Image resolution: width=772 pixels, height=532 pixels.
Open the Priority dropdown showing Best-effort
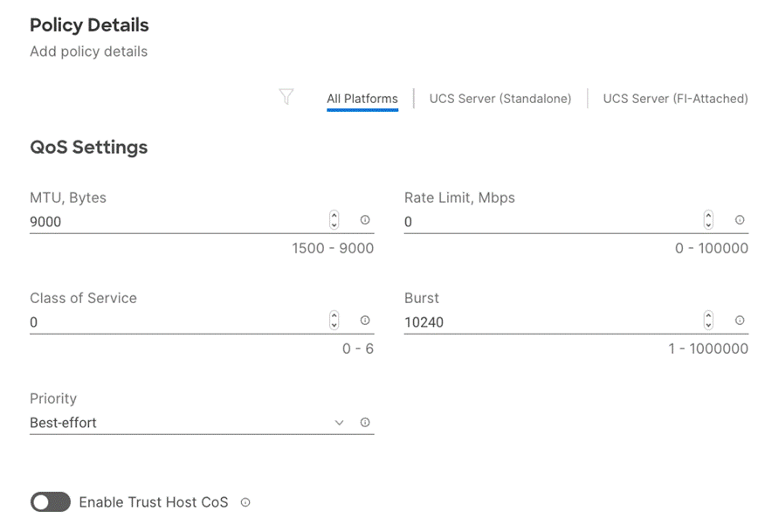[340, 422]
